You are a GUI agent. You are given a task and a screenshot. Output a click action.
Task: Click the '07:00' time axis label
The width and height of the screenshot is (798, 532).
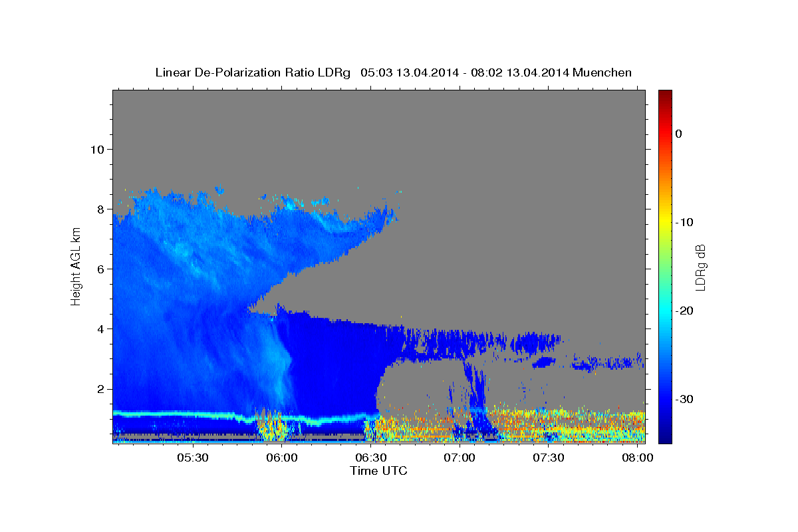(460, 458)
